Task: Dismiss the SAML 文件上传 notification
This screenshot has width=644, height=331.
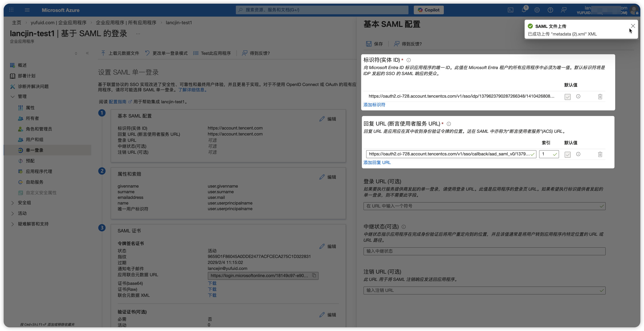Action: click(633, 26)
